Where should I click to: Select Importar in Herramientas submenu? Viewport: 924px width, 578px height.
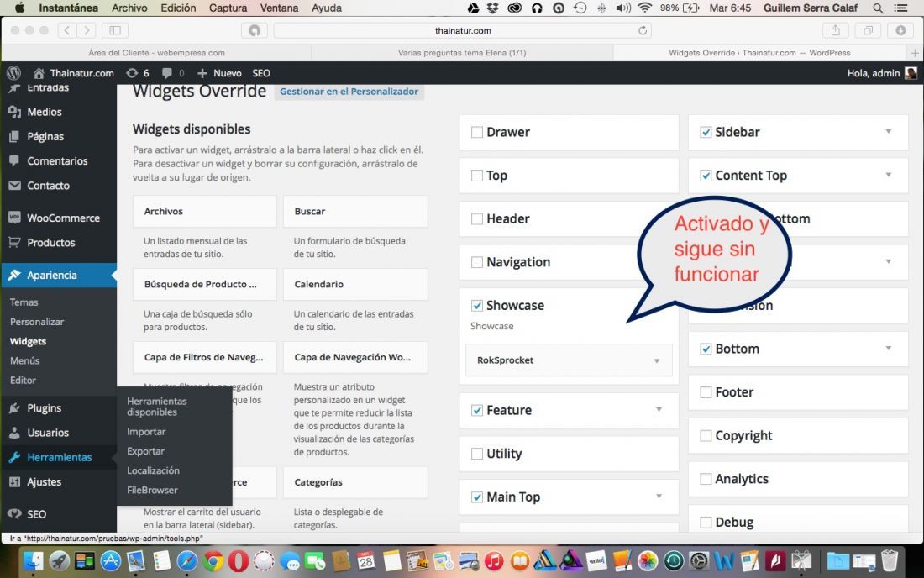146,431
